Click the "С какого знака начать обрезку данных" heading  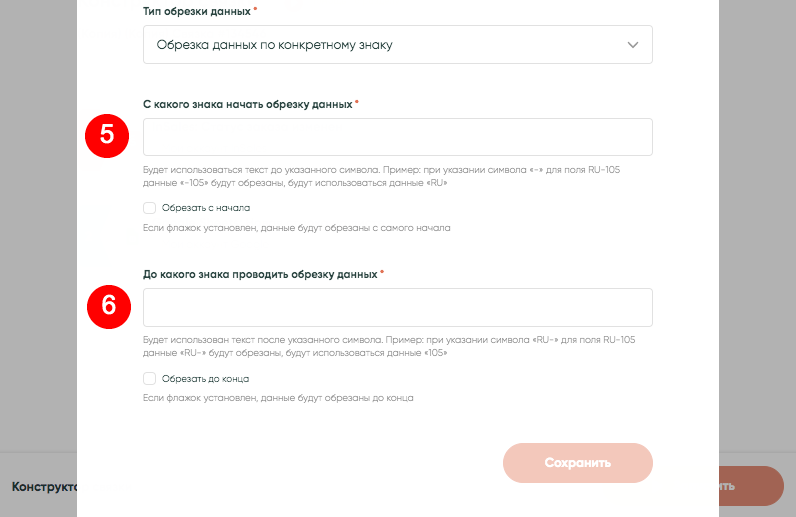(247, 103)
